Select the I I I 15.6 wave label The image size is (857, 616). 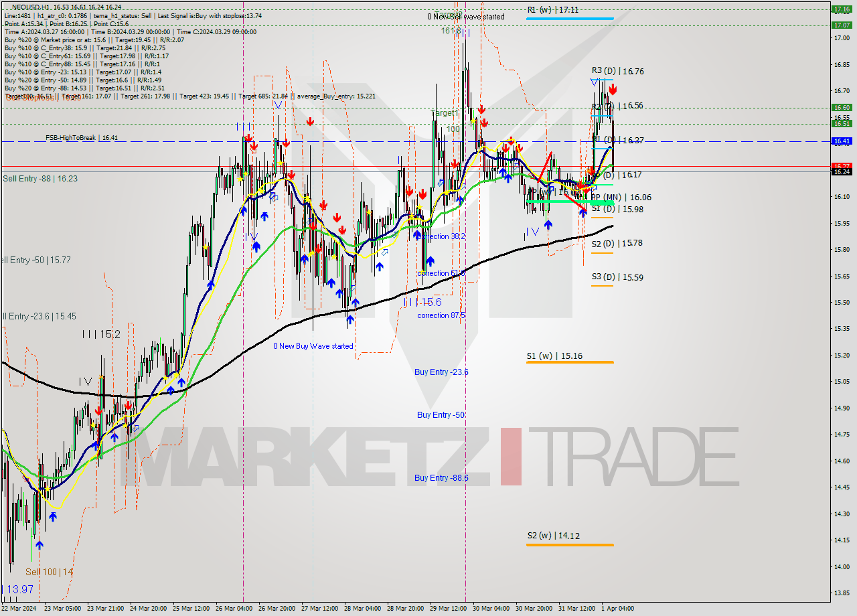pos(422,303)
